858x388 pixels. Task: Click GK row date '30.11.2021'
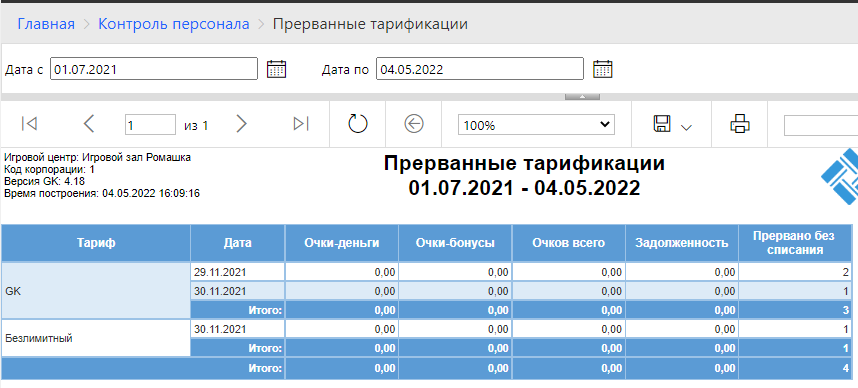237,291
